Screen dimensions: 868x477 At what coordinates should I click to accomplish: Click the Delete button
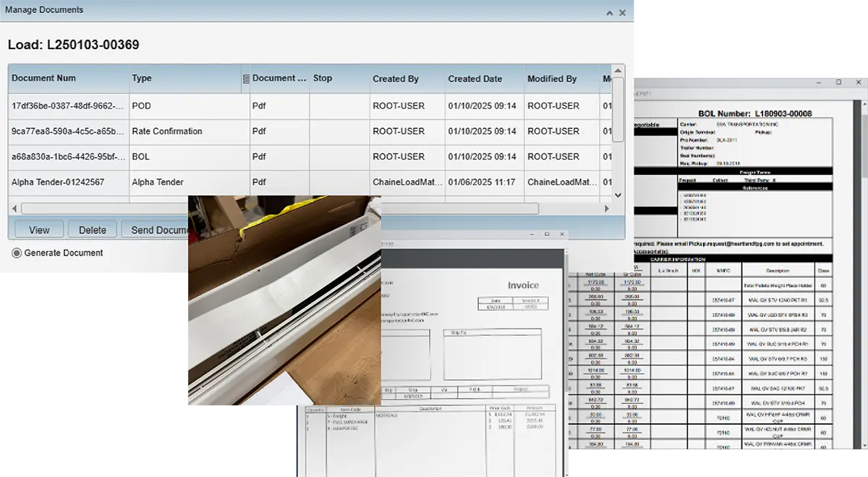[93, 230]
